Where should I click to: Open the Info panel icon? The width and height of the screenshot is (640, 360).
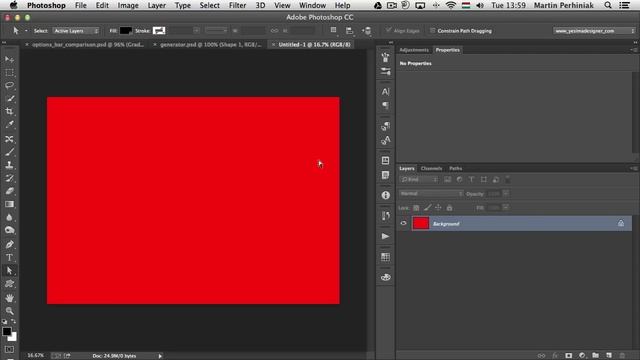pos(385,195)
